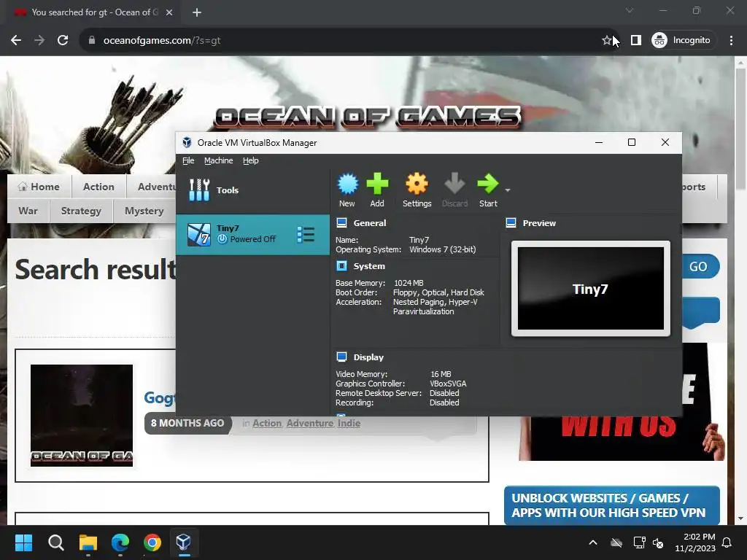Show hidden system tray icons chevron
747x560 pixels.
pyautogui.click(x=593, y=542)
